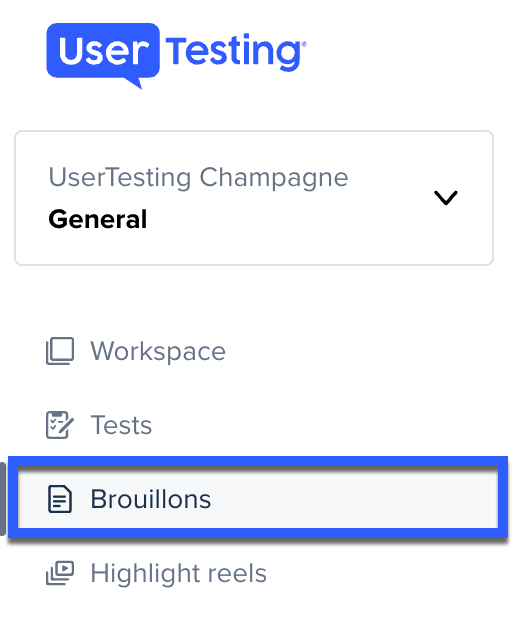Screen dimensions: 518x620
Task: Click the UserTesting logo
Action: 176,56
